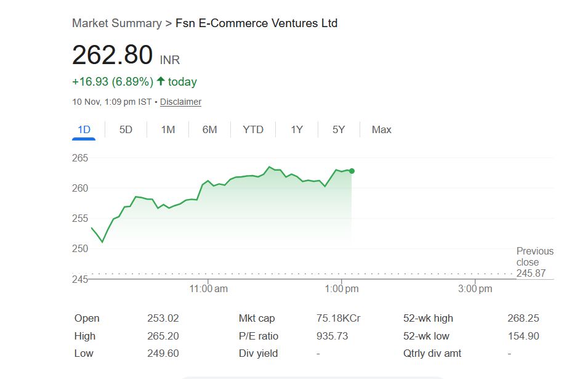
Task: Select the Max chart range
Action: 381,129
